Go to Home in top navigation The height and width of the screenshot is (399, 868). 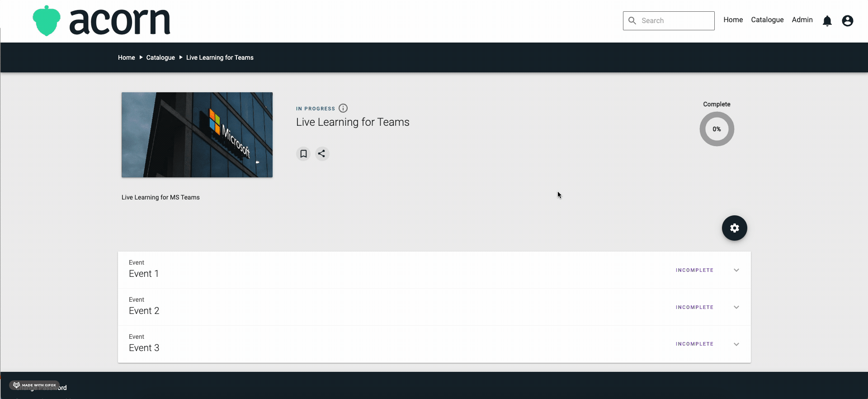point(733,20)
